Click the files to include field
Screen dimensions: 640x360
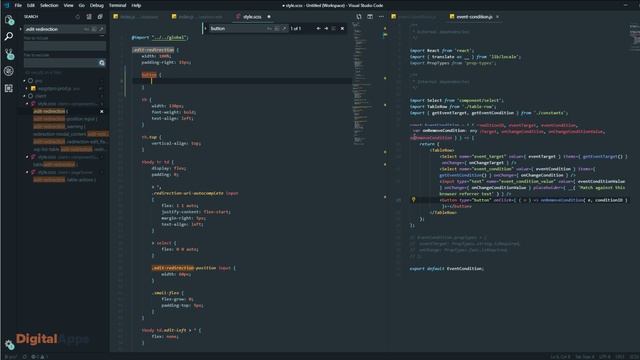pos(65,46)
